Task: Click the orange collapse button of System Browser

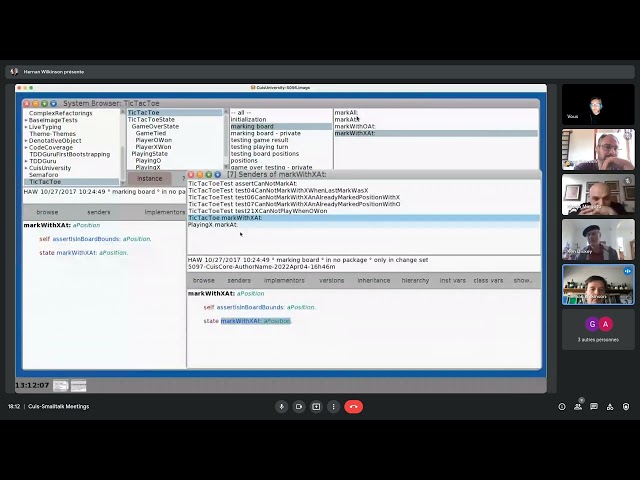Action: [36, 104]
